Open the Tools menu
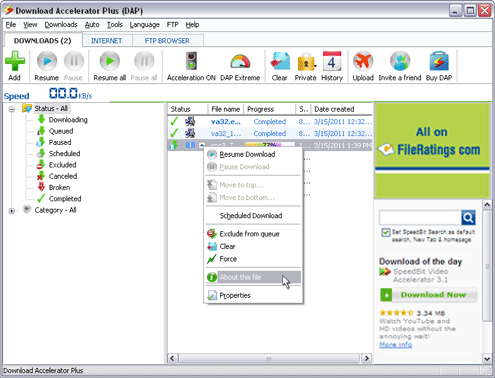The width and height of the screenshot is (495, 378). point(115,25)
